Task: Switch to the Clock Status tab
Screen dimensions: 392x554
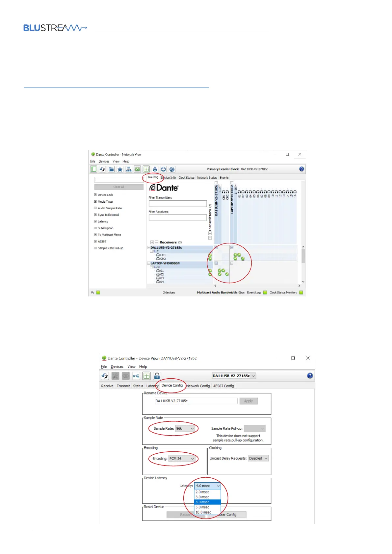Action: 186,178
